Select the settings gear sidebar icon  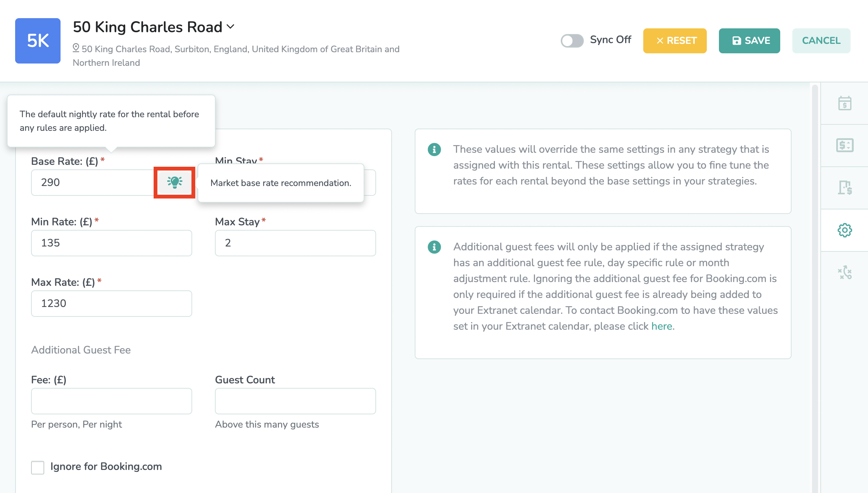click(845, 230)
